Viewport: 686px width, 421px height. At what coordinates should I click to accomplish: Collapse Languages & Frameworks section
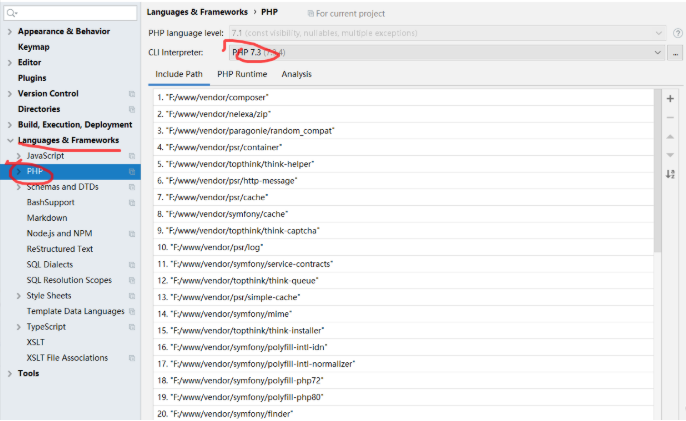pyautogui.click(x=10, y=140)
